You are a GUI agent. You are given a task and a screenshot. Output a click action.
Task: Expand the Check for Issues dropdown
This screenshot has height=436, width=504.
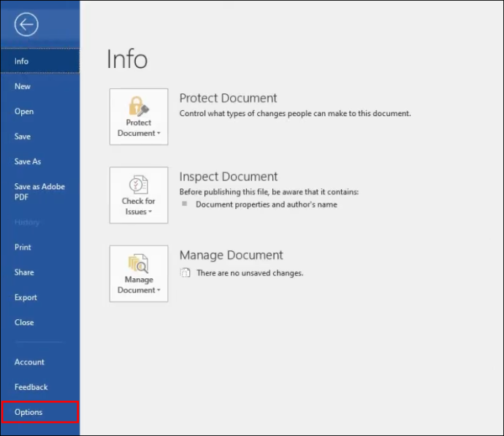[139, 195]
